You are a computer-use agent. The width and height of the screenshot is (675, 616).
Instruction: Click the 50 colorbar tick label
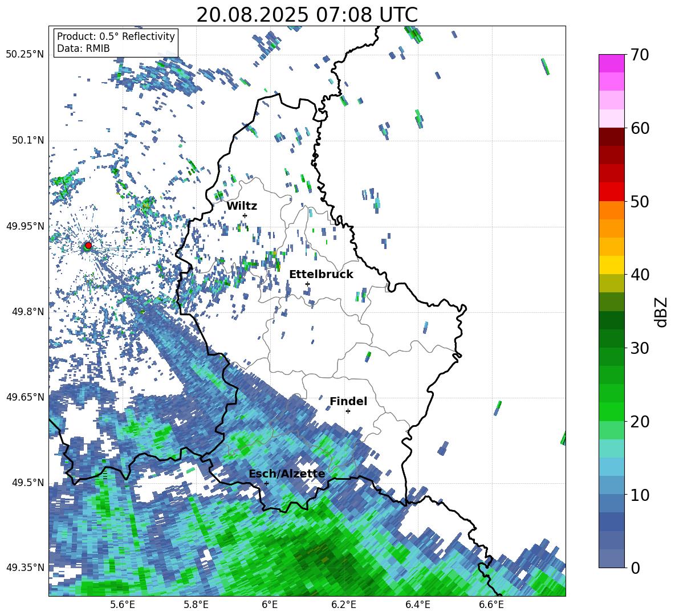tap(640, 201)
